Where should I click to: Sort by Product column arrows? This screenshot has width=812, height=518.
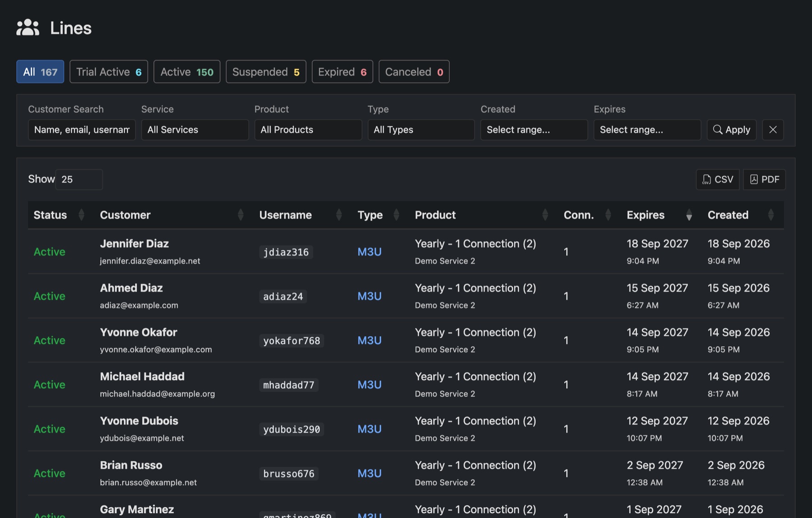(545, 215)
